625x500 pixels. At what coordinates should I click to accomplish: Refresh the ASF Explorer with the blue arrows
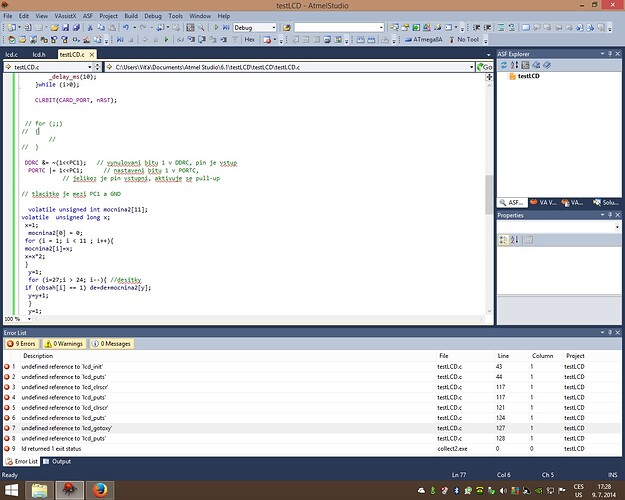point(504,65)
